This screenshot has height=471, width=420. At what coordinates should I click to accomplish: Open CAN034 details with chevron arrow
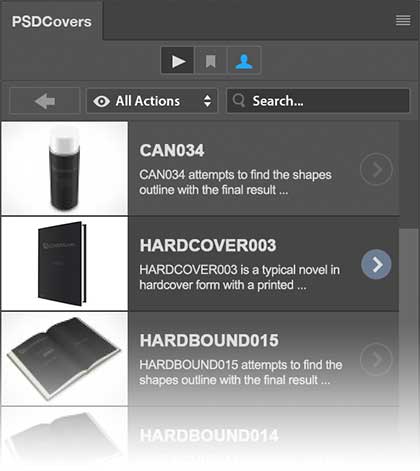click(376, 169)
